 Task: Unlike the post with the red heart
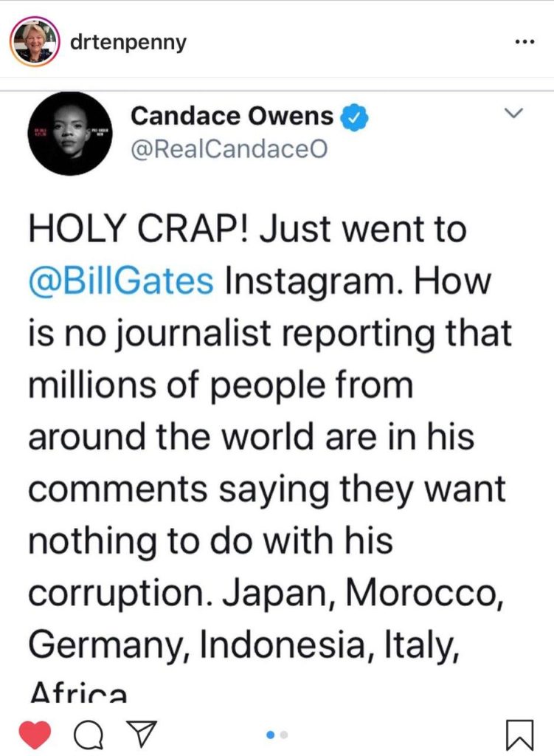tap(33, 733)
